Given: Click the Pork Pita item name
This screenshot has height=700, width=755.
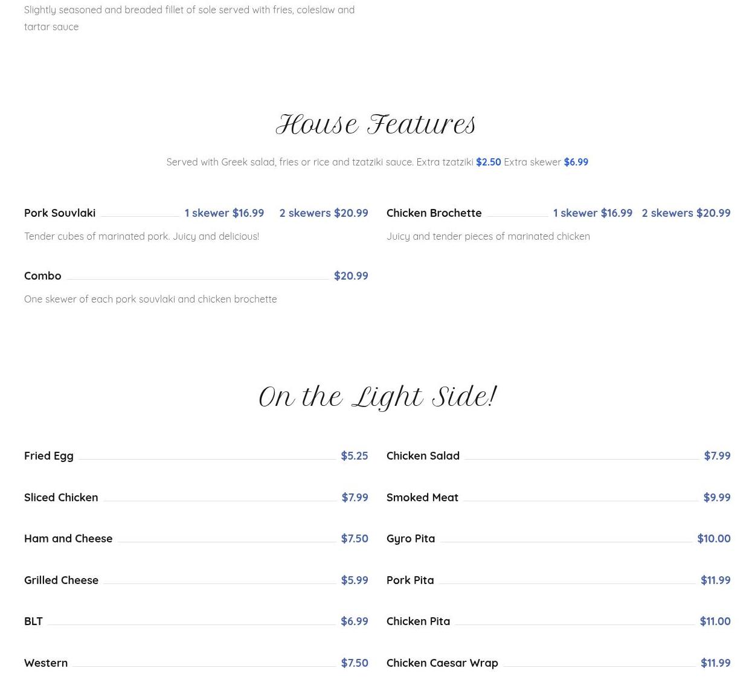Looking at the screenshot, I should click(x=410, y=580).
